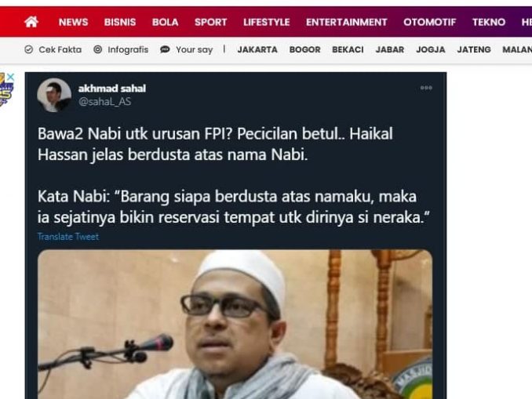Click the Translate Tweet link
This screenshot has height=399, width=532.
pyautogui.click(x=68, y=236)
